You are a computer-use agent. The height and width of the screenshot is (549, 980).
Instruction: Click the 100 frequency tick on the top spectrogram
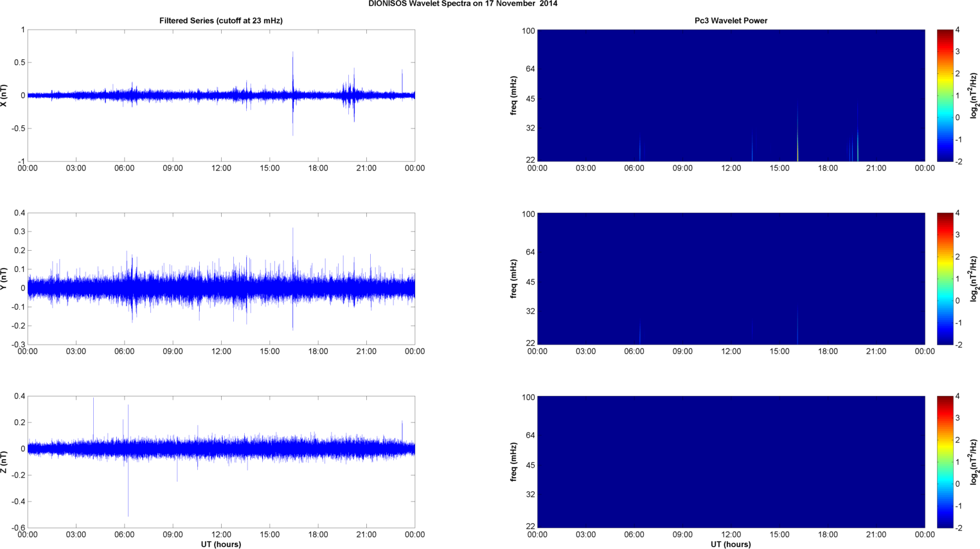point(528,31)
